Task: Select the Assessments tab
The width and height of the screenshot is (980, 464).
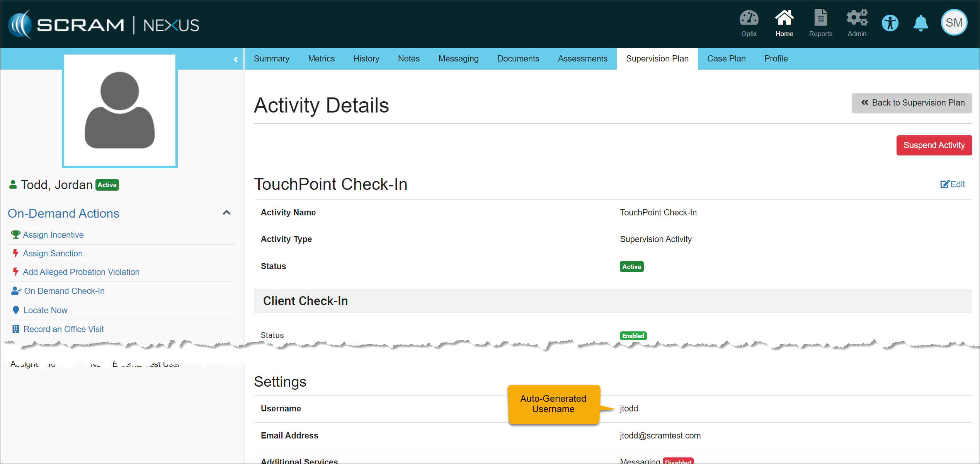Action: 582,59
